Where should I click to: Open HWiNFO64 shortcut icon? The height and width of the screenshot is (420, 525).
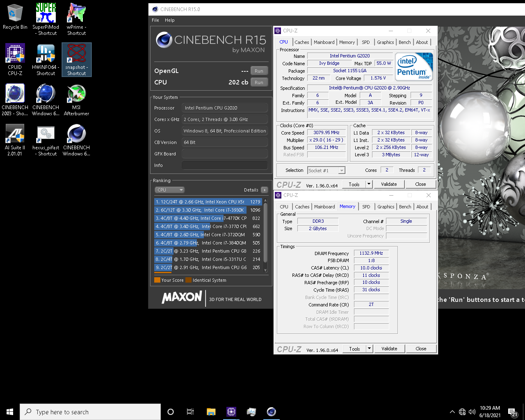pyautogui.click(x=46, y=59)
